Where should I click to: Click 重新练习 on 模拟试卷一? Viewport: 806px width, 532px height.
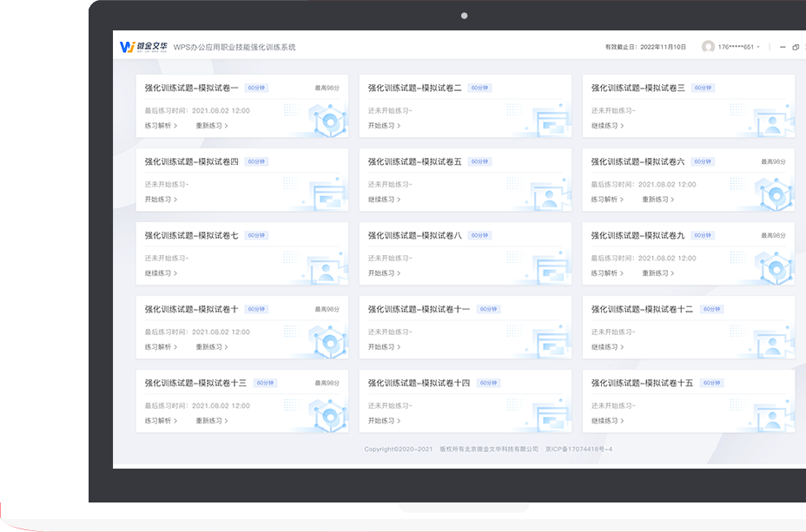211,126
